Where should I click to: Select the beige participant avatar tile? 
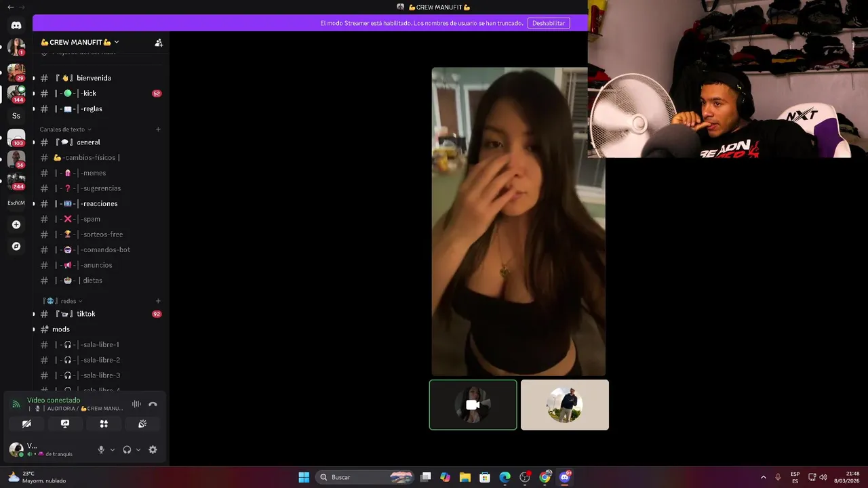pos(565,405)
